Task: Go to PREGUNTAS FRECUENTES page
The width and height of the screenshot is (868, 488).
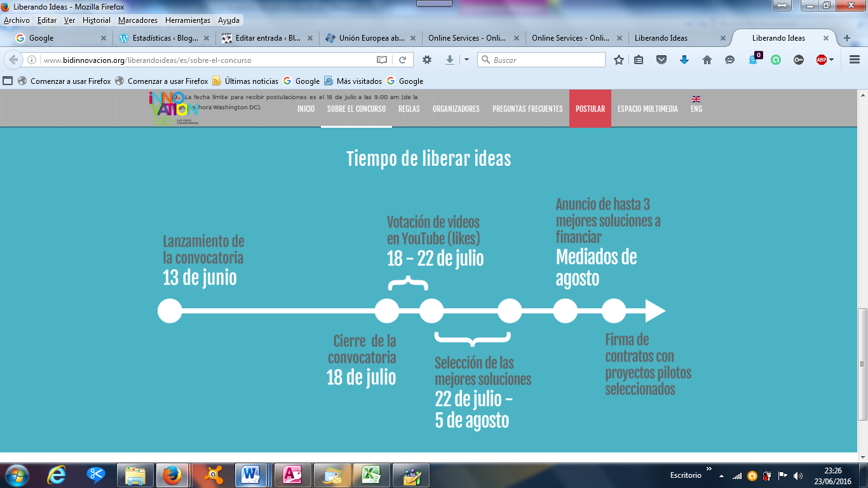Action: 527,109
